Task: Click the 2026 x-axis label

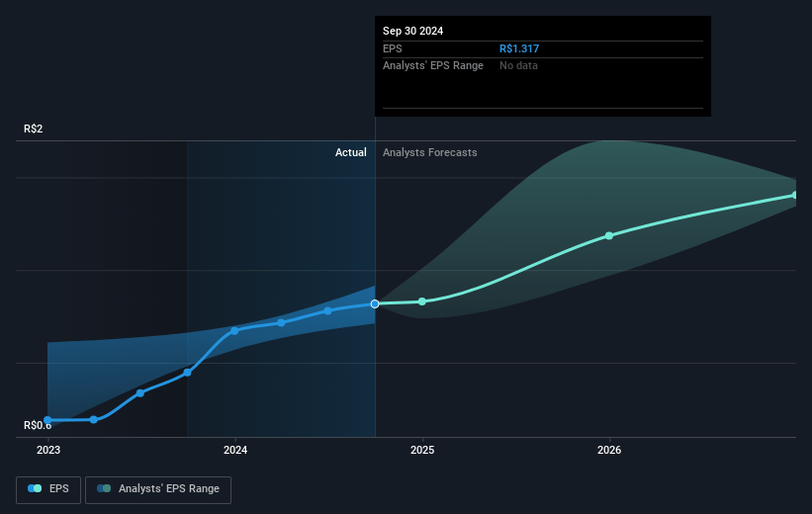Action: pos(609,451)
